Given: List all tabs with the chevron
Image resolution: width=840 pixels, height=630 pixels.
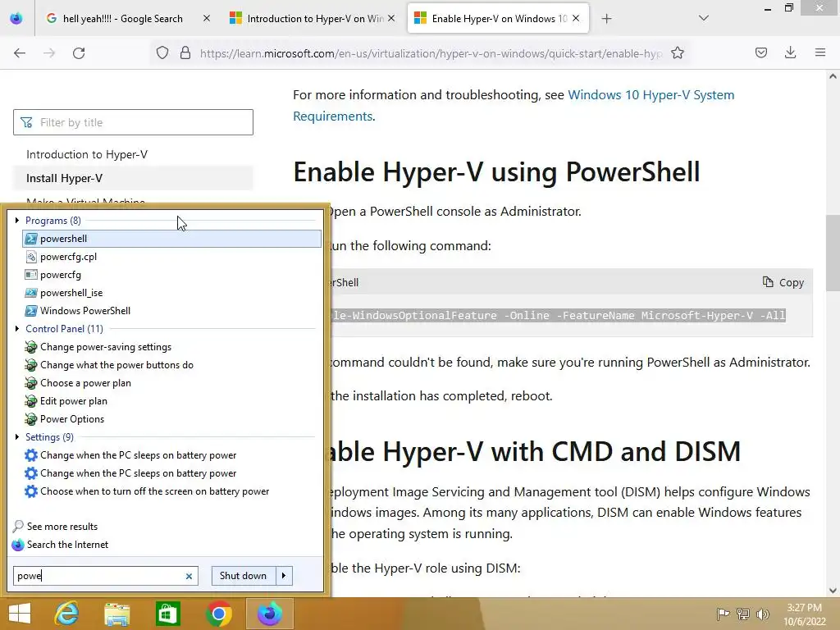Looking at the screenshot, I should pos(703,18).
